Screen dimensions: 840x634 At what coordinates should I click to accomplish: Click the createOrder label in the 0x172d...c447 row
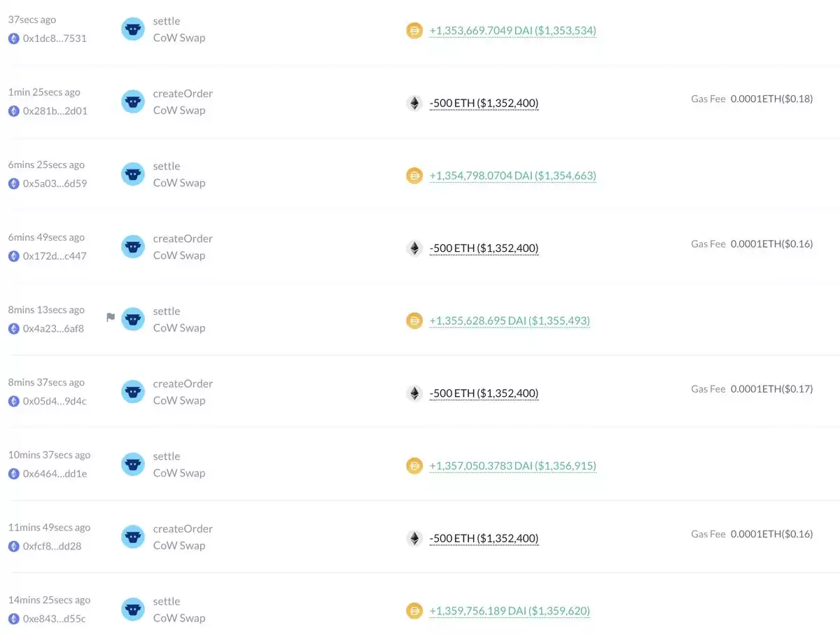183,239
